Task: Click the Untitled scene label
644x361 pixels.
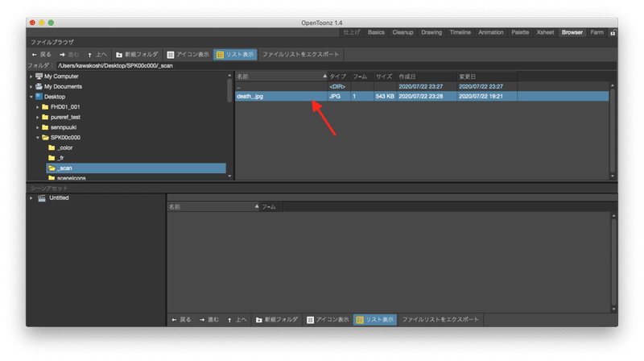Action: pyautogui.click(x=59, y=198)
